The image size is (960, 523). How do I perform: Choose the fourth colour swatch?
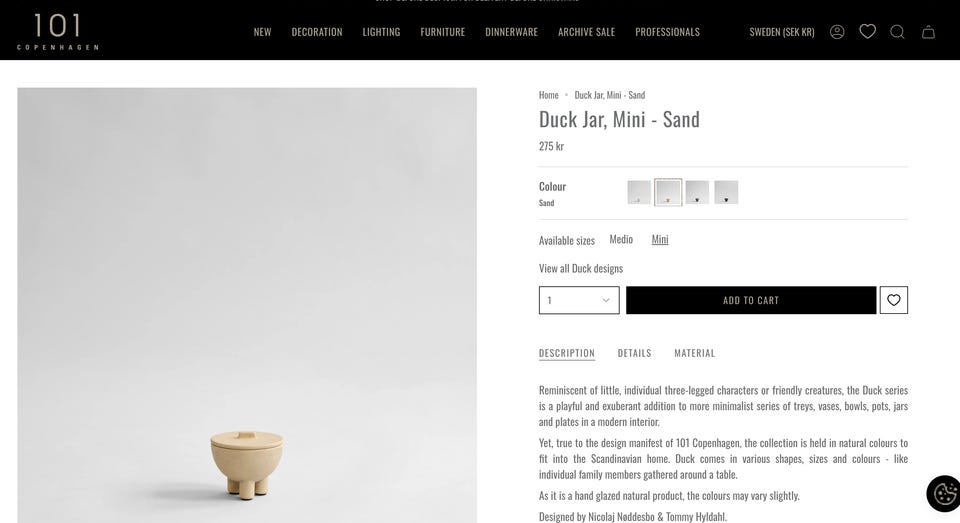point(726,192)
